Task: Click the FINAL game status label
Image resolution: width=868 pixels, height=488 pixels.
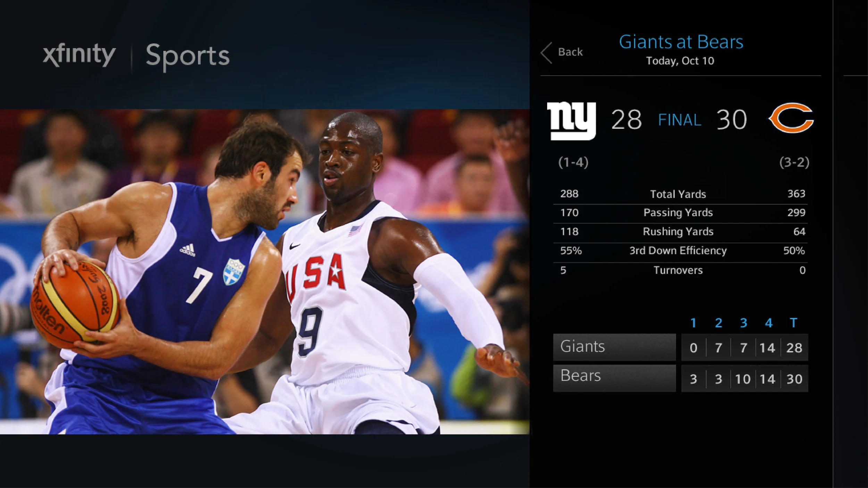Action: coord(679,120)
